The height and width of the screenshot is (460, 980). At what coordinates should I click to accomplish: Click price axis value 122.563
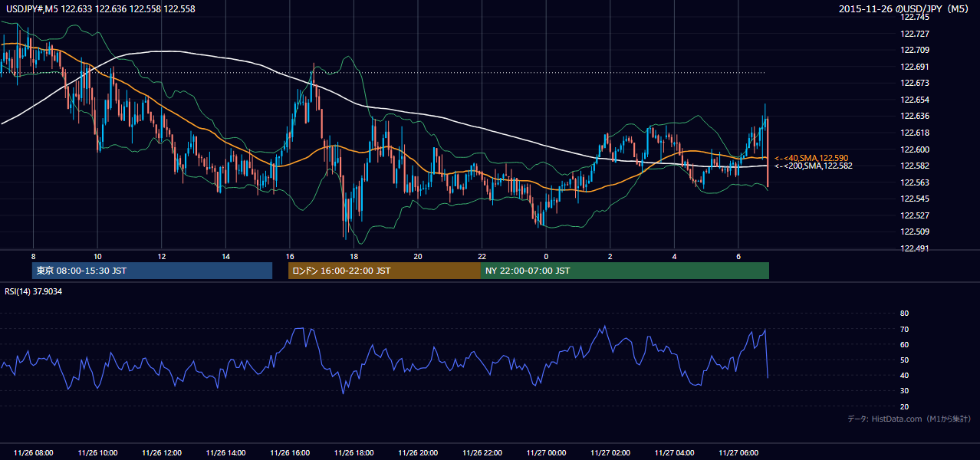(914, 182)
